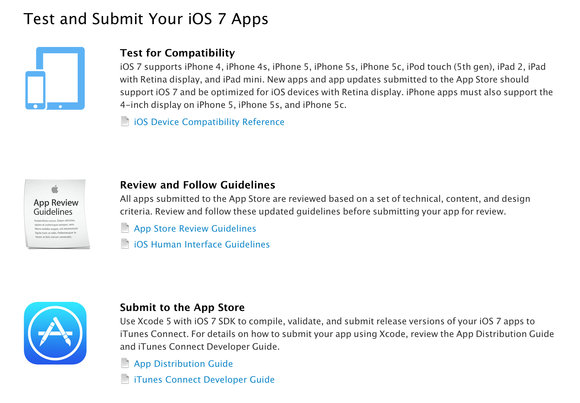Open the App Store Review Guidelines link
This screenshot has width=580, height=403.
tap(195, 228)
